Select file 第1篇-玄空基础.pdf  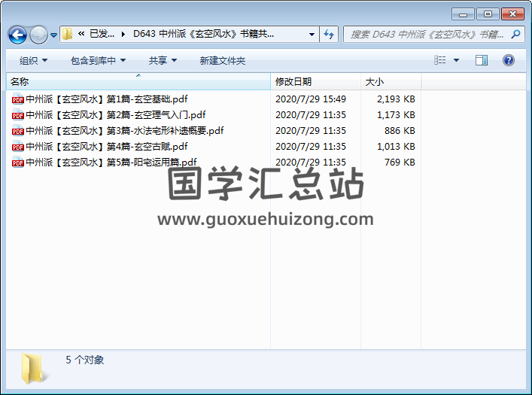(x=107, y=99)
